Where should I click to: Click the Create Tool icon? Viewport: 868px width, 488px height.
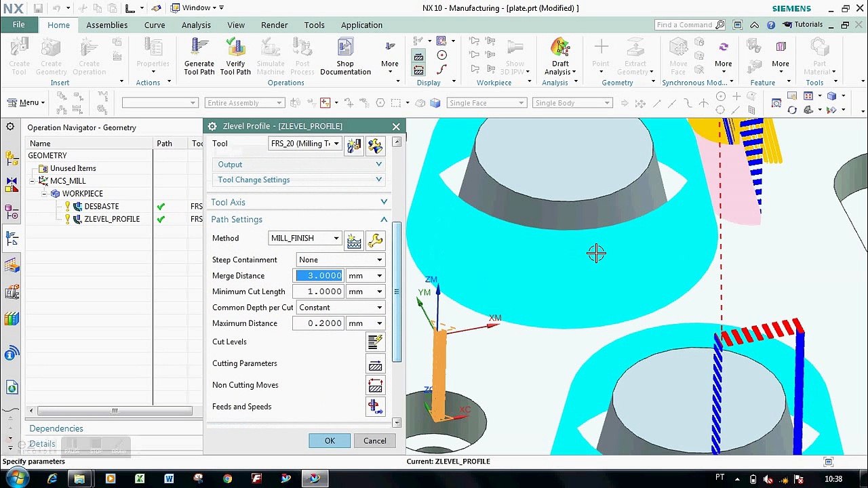19,57
